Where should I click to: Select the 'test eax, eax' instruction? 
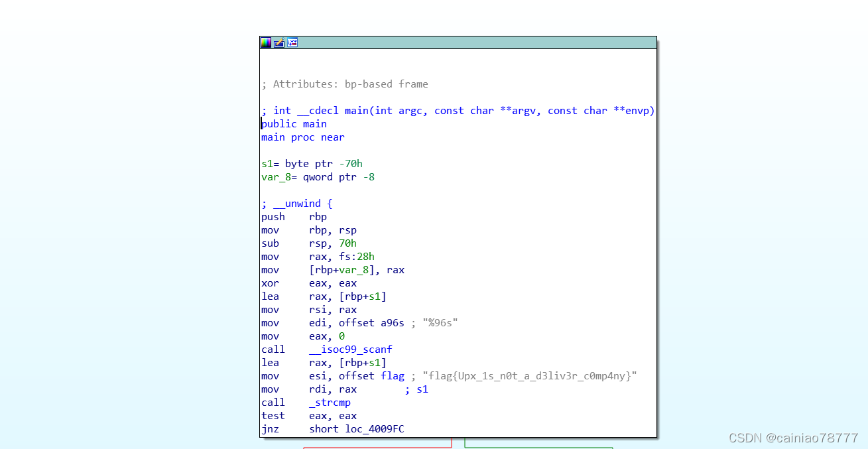coord(309,416)
